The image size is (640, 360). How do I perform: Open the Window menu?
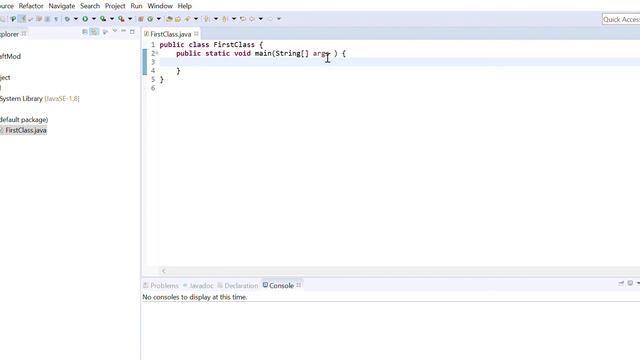(160, 6)
